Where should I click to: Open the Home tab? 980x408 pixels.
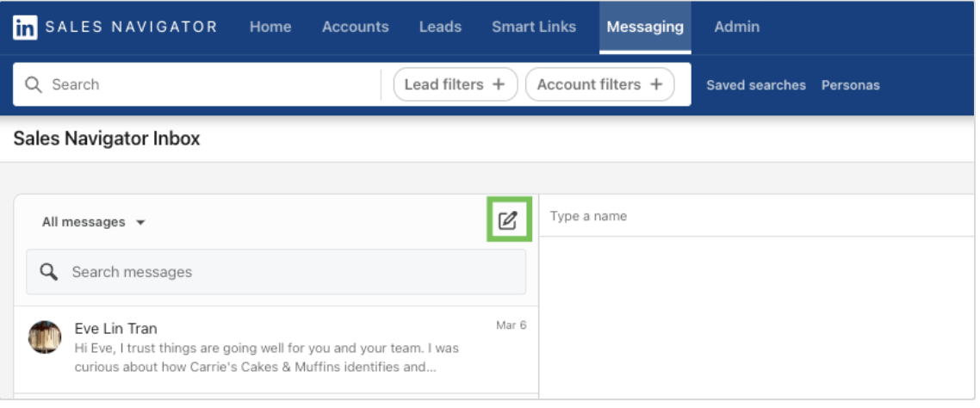tap(270, 27)
